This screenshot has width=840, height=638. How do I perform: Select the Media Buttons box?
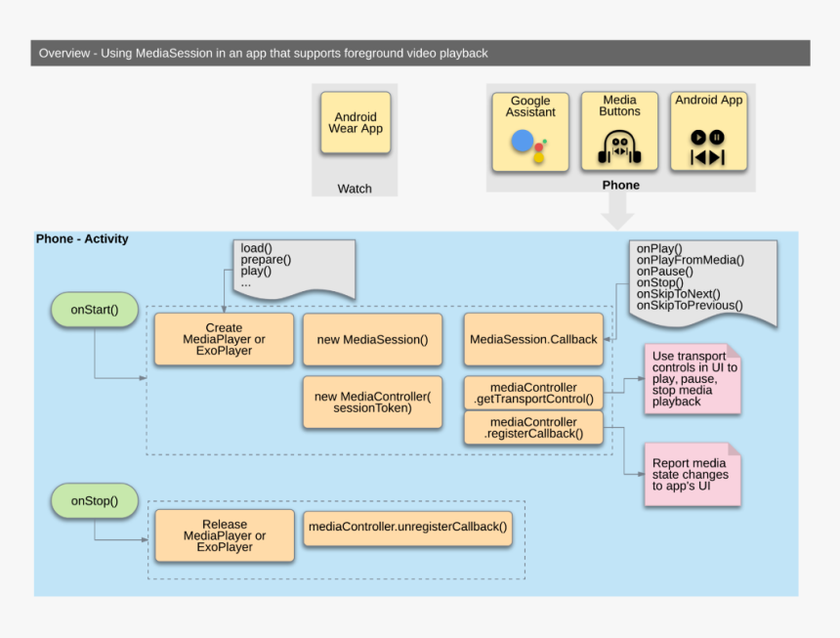coord(619,131)
